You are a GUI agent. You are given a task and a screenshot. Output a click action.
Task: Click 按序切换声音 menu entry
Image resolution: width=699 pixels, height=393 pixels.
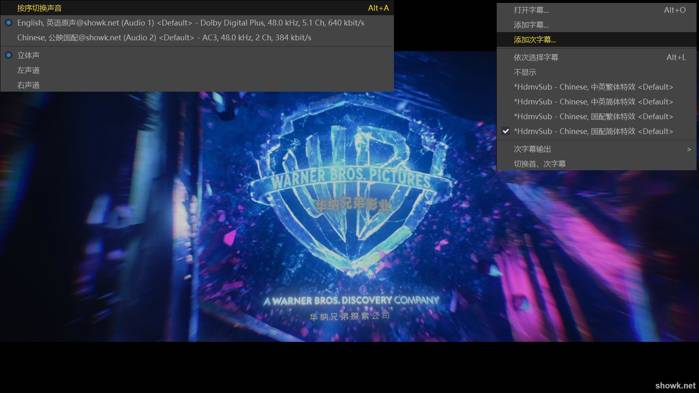coord(197,8)
